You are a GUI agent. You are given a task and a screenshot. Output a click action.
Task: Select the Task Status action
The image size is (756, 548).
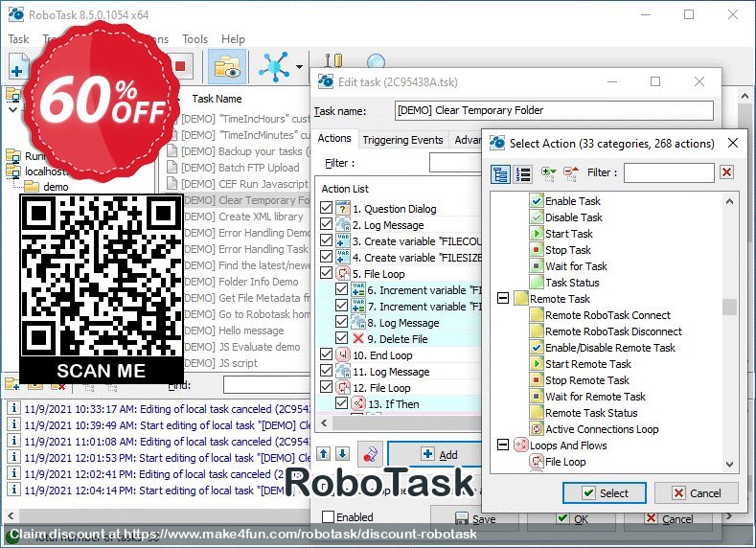pos(572,283)
